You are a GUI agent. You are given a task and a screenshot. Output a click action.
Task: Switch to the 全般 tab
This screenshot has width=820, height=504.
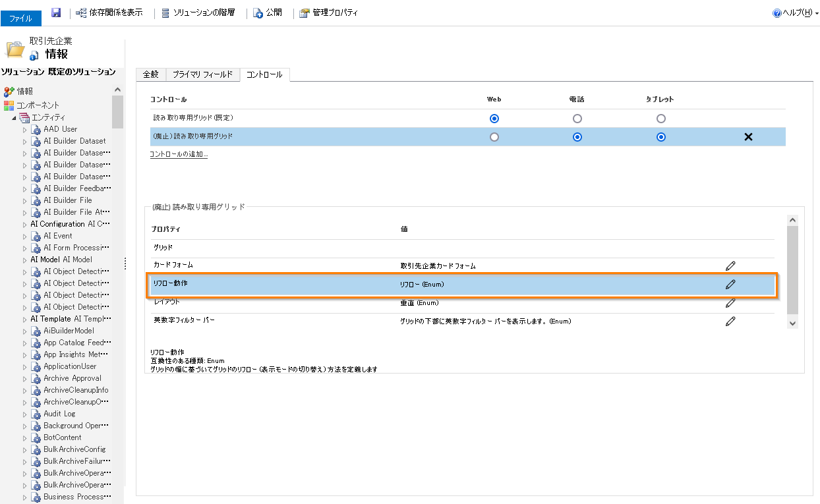151,74
